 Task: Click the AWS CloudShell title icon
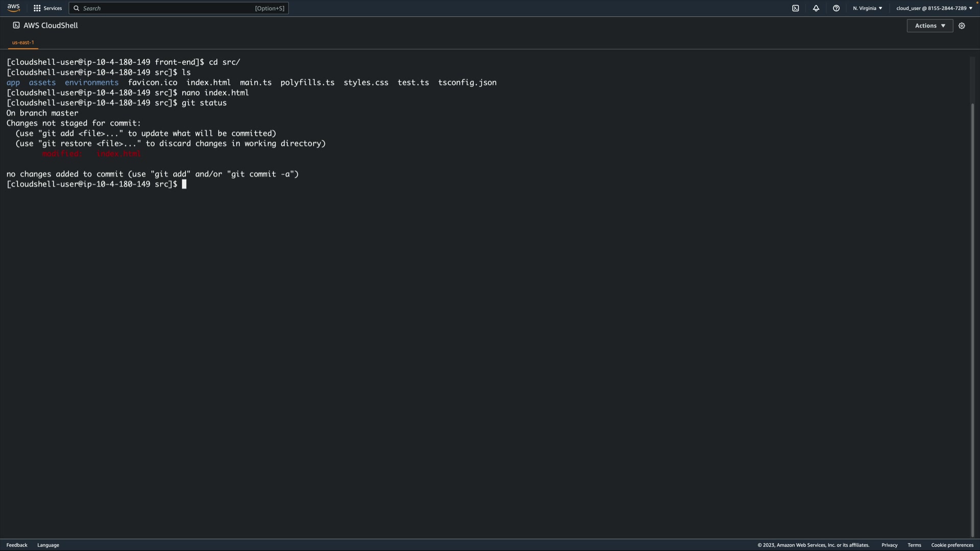tap(16, 25)
